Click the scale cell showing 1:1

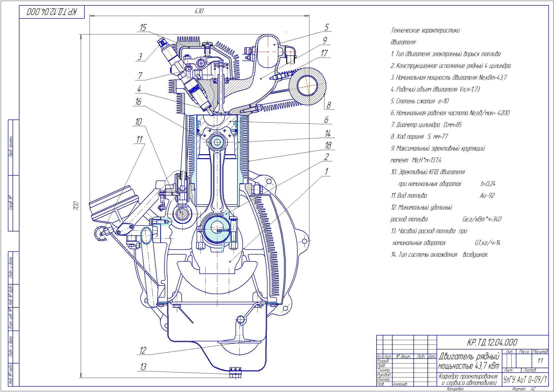click(540, 361)
